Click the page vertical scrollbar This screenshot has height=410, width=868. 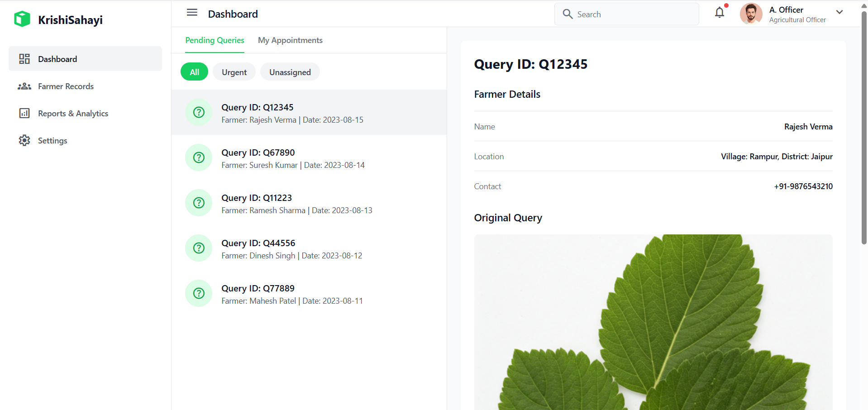coord(864,127)
